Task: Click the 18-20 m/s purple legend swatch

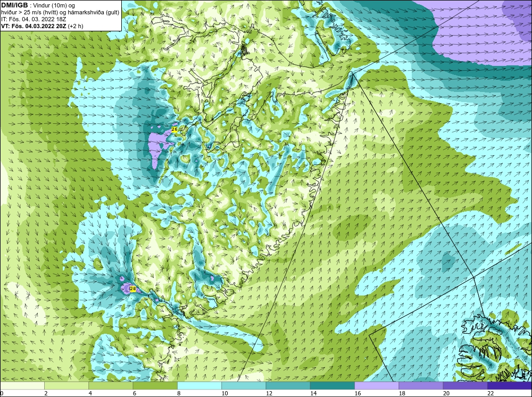Action: coord(421,385)
